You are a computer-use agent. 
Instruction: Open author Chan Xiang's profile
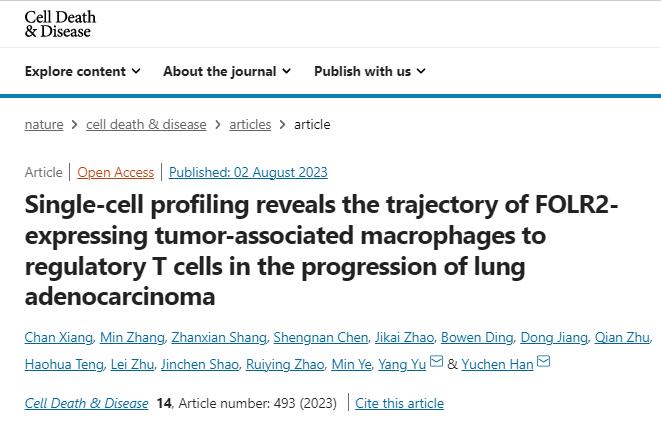pyautogui.click(x=59, y=337)
